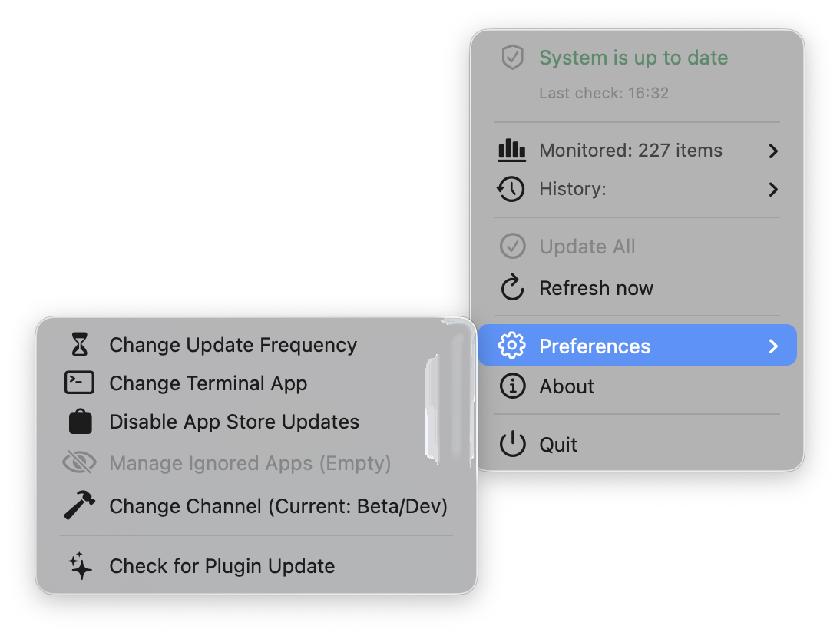The image size is (840, 636).
Task: Click the terminal prompt icon
Action: click(80, 383)
